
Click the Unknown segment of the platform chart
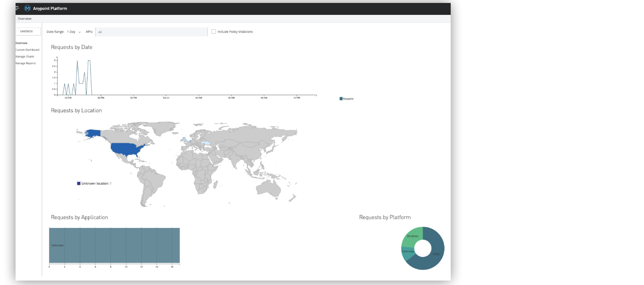tap(408, 251)
